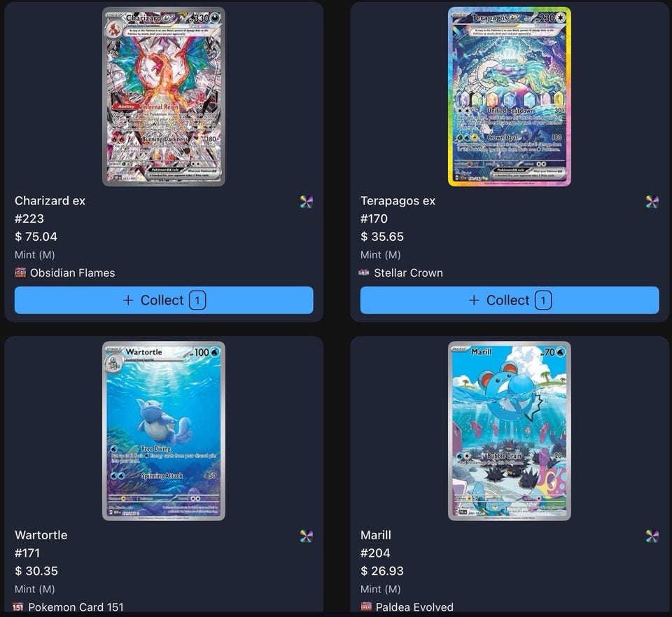Collect the Charizard ex card

[x=164, y=300]
